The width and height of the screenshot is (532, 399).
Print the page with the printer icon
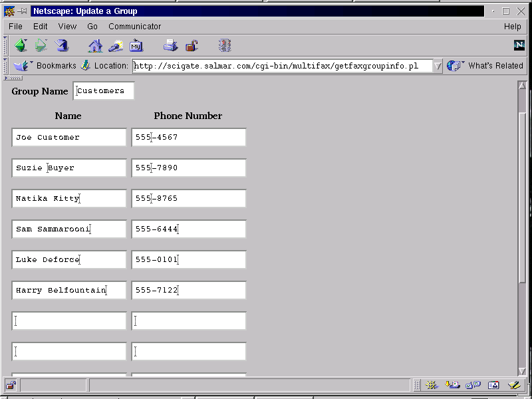click(x=171, y=46)
